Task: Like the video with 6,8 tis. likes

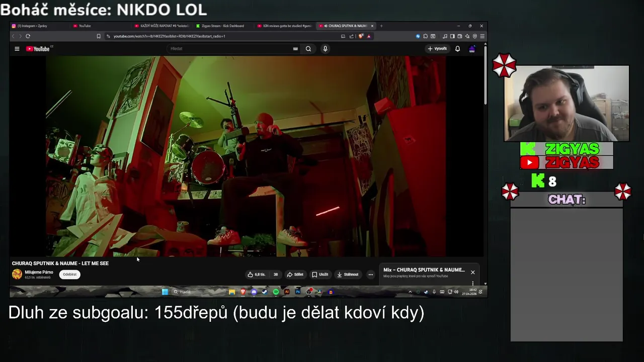Action: click(x=256, y=275)
